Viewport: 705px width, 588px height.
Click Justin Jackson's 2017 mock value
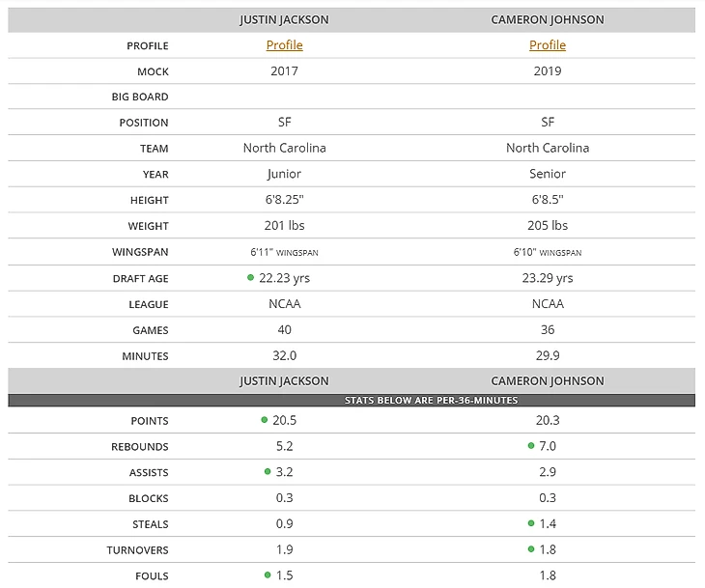(284, 71)
